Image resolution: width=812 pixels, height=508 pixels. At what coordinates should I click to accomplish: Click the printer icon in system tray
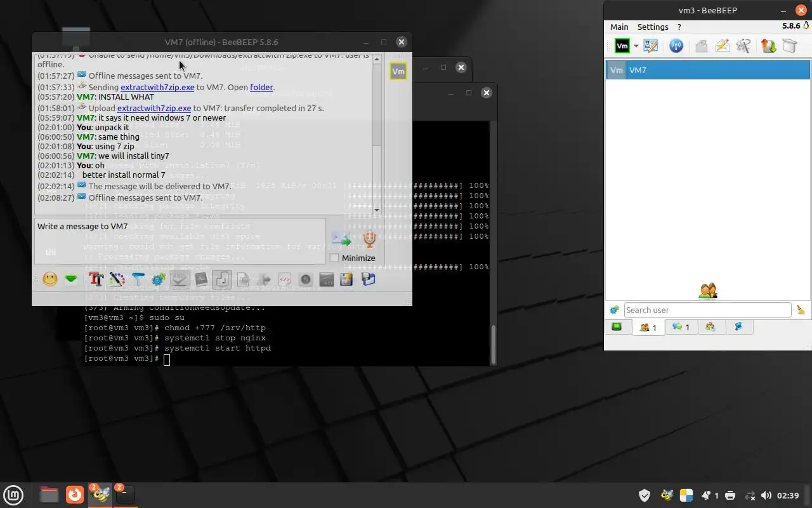(x=730, y=495)
